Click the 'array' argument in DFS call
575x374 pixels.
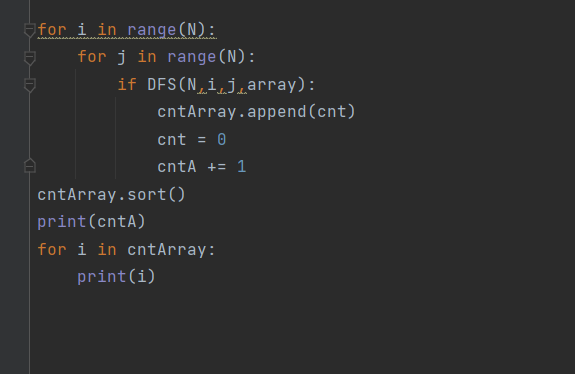pos(272,85)
